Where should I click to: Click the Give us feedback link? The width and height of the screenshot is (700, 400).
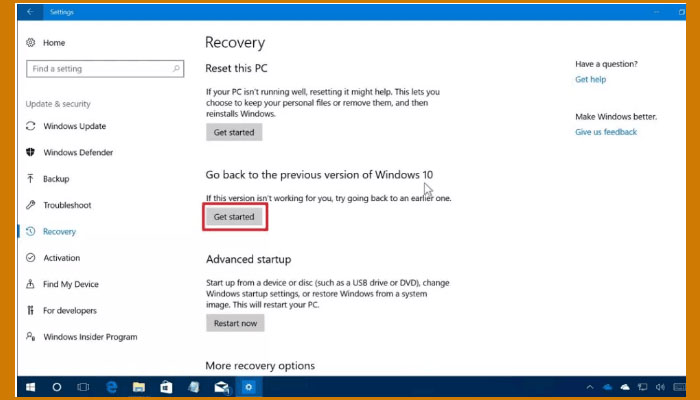[605, 132]
